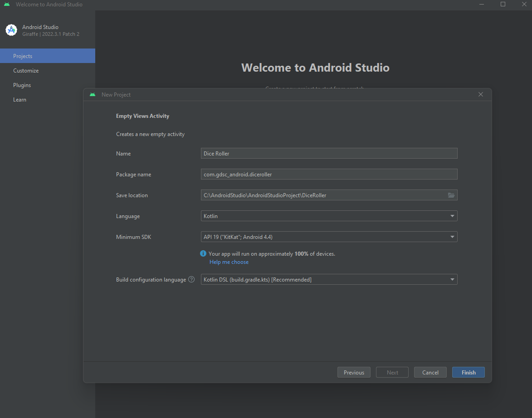Click the Creates a new empty activity text
The width and height of the screenshot is (532, 418).
tap(150, 134)
